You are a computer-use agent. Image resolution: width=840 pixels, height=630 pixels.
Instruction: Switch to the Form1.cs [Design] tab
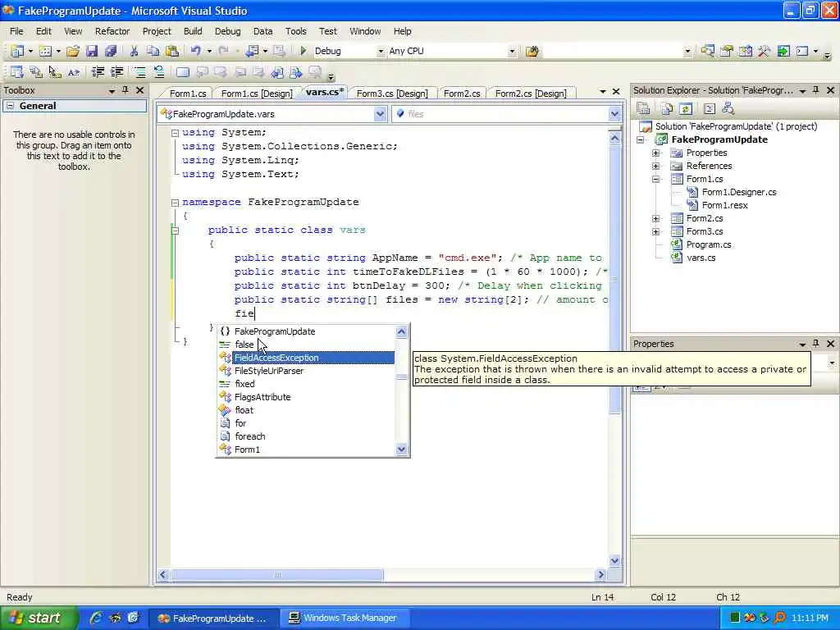pos(257,94)
